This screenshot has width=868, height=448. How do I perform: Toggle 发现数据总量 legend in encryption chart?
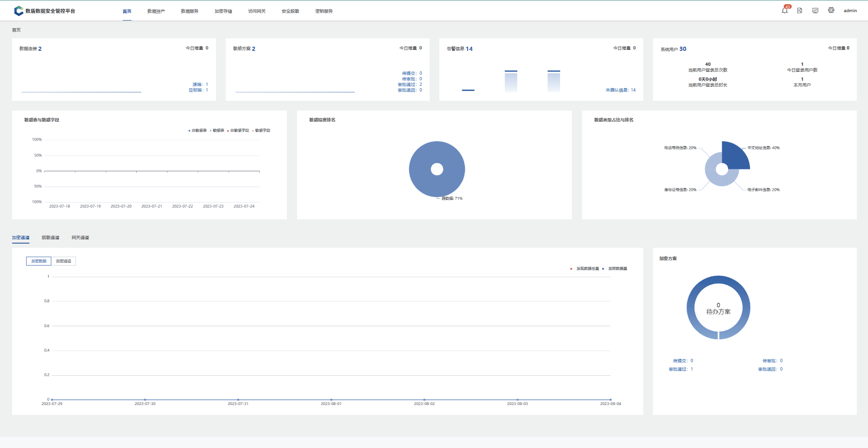[x=585, y=269]
